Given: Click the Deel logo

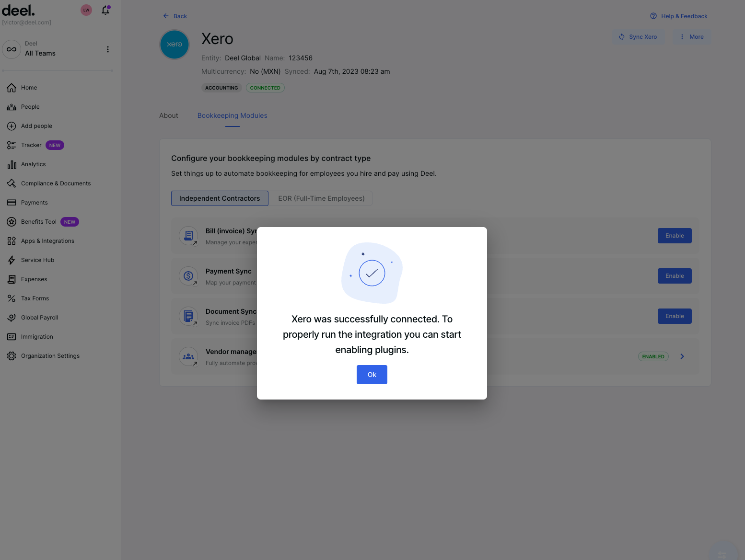Looking at the screenshot, I should click(18, 10).
